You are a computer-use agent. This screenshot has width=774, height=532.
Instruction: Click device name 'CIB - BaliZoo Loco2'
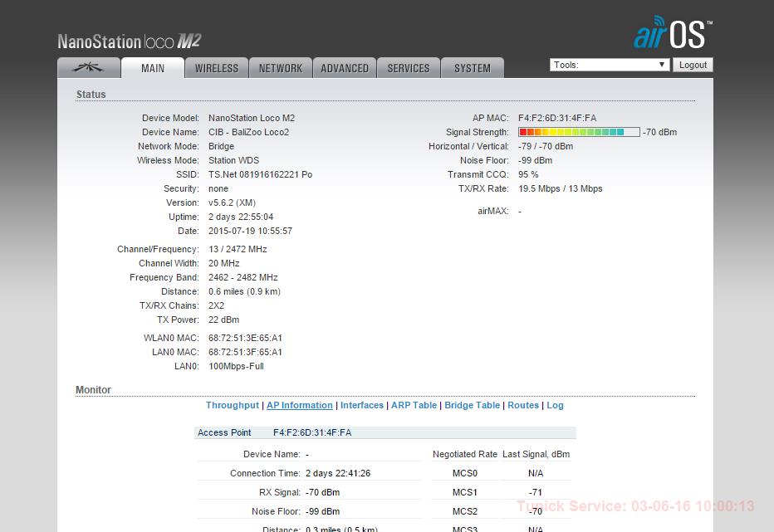click(249, 132)
